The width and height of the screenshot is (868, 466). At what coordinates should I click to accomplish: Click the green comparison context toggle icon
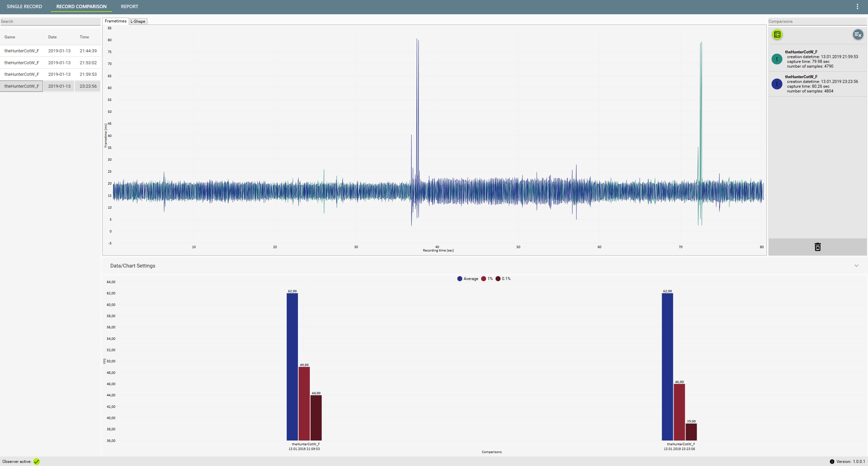(x=777, y=34)
